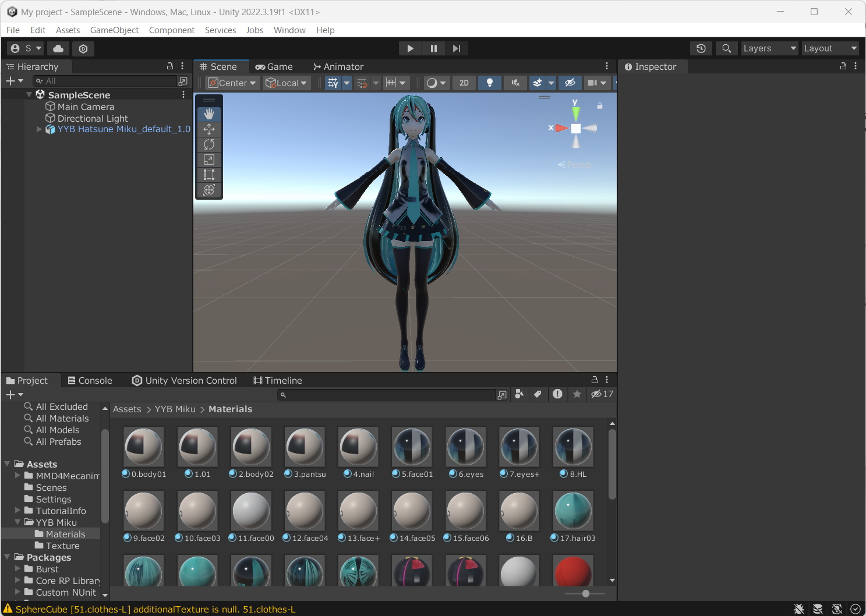Screen dimensions: 866x616
Task: Select the 17.hair03 material
Action: pos(572,511)
